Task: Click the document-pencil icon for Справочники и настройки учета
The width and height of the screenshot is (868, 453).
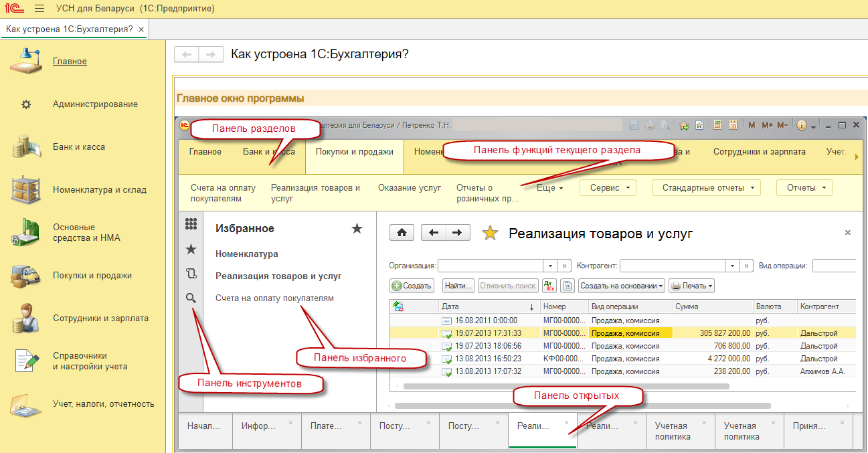Action: pos(26,361)
